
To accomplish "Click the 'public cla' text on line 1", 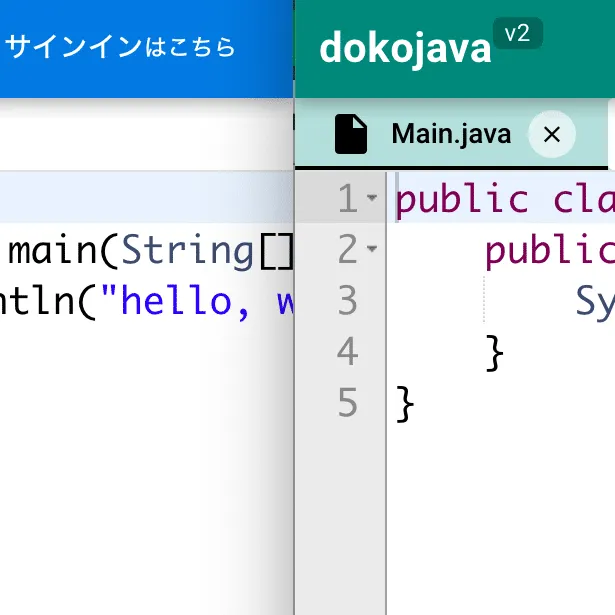I will click(505, 200).
